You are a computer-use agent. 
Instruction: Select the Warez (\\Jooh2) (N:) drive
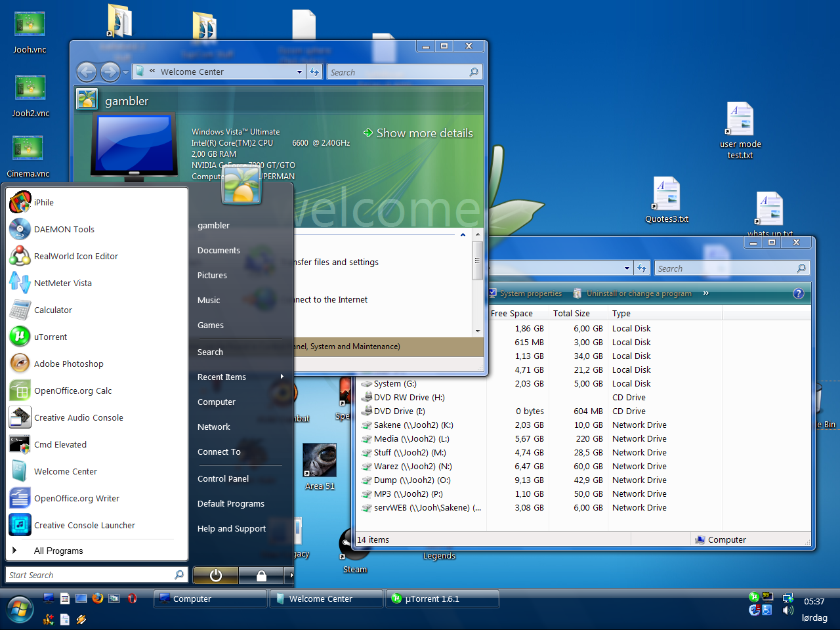pyautogui.click(x=413, y=466)
